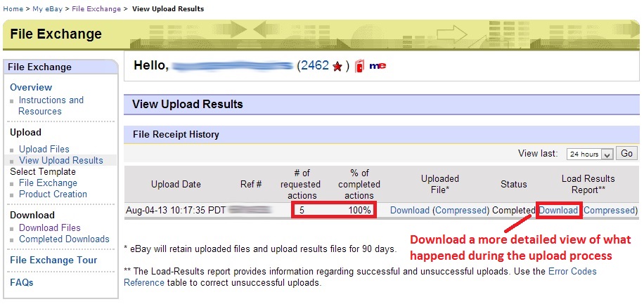Select View Upload Results sidebar item

coord(60,160)
